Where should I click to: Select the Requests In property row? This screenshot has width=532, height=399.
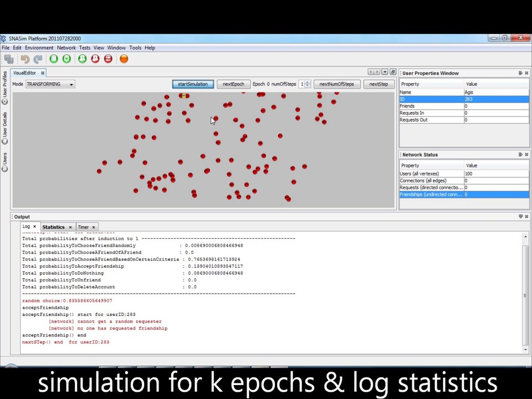tap(464, 113)
